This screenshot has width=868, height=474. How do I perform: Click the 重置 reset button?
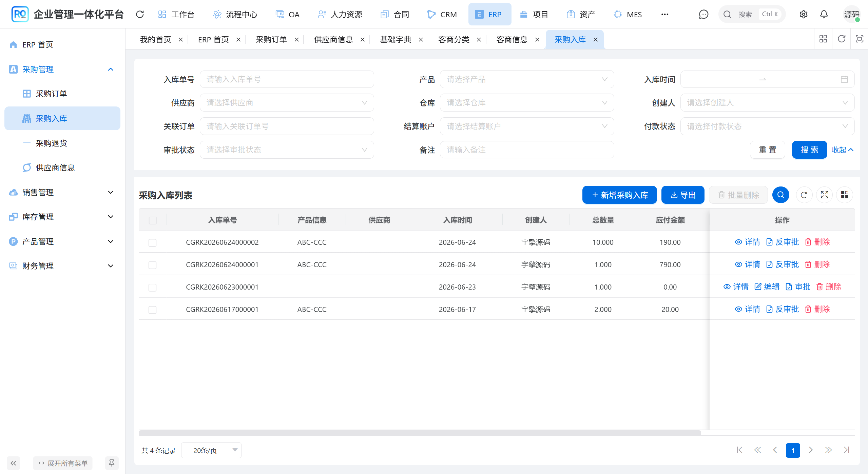[767, 150]
